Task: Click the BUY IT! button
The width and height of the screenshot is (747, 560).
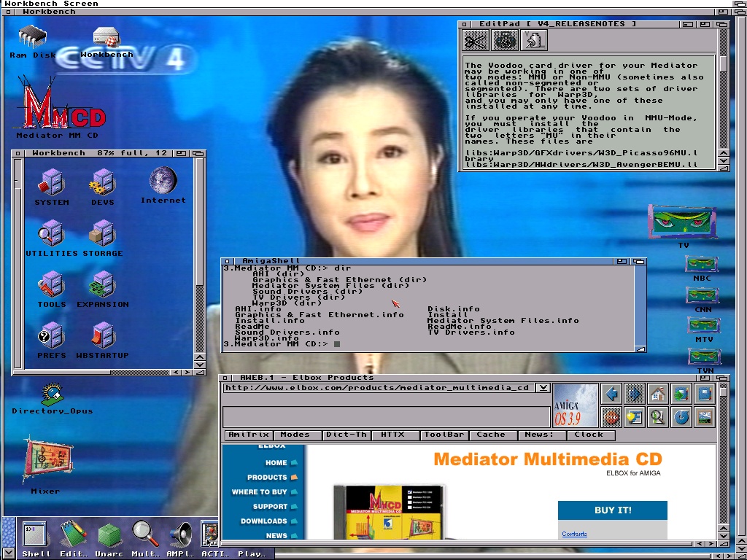Action: [x=613, y=510]
